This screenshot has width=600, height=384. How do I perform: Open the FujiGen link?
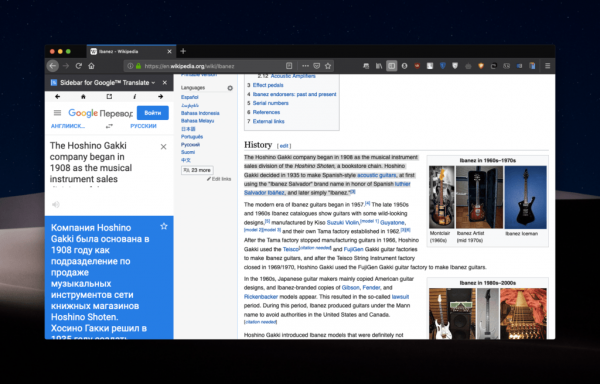pyautogui.click(x=354, y=249)
